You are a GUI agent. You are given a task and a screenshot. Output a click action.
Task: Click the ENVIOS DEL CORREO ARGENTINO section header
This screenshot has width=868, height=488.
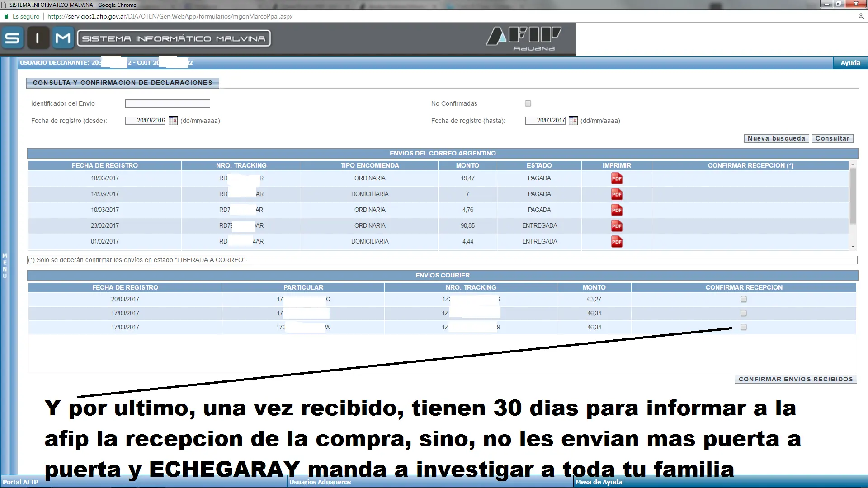(x=443, y=153)
